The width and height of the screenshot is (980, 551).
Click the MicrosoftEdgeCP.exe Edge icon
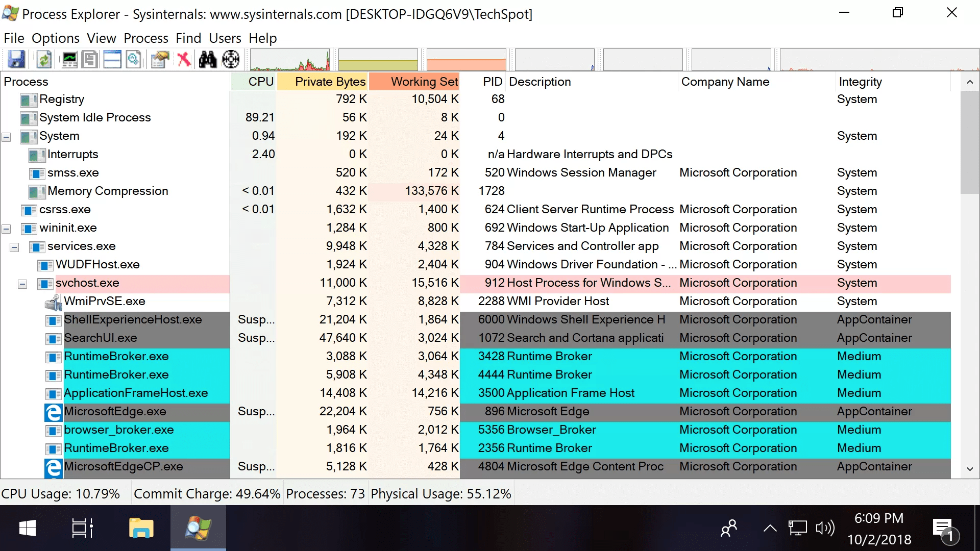click(x=53, y=468)
